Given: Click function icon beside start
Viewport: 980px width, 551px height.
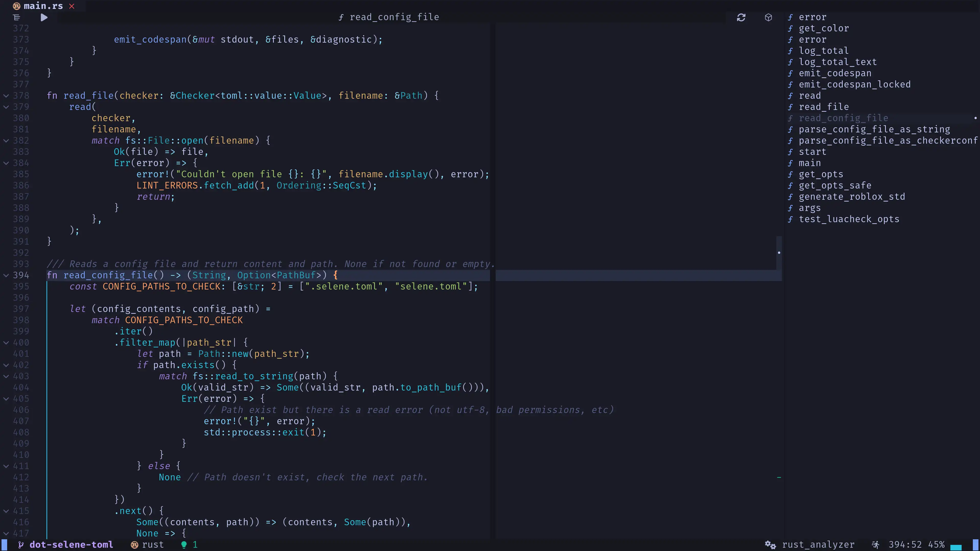Looking at the screenshot, I should click(790, 152).
